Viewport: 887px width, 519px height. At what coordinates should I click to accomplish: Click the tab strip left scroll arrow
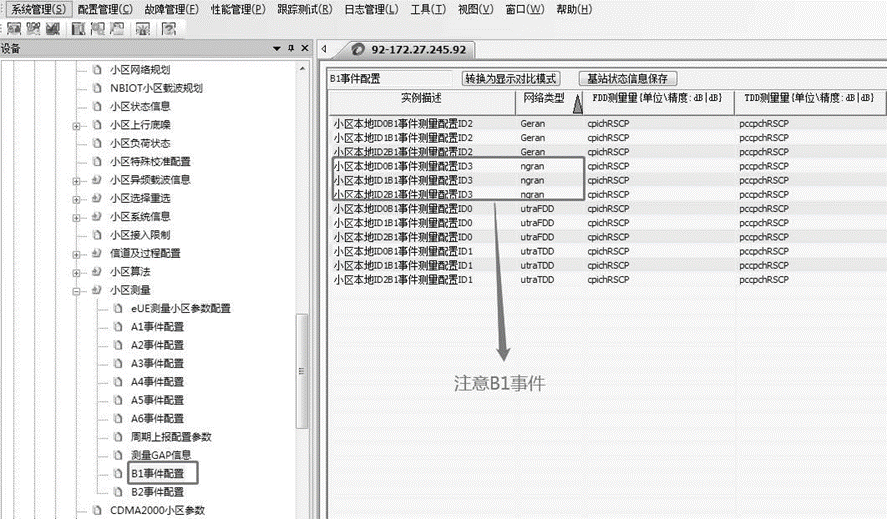[324, 49]
